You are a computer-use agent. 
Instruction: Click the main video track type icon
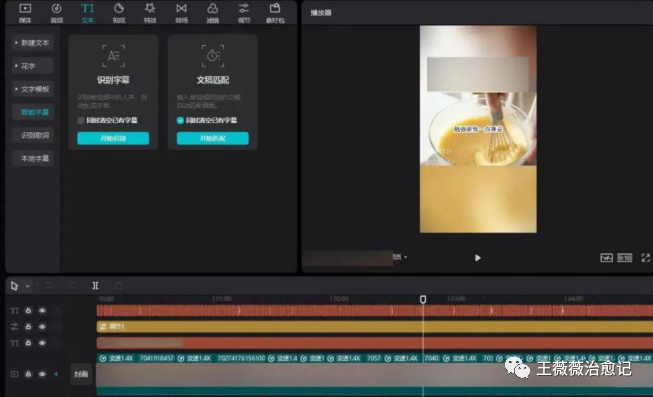[14, 374]
